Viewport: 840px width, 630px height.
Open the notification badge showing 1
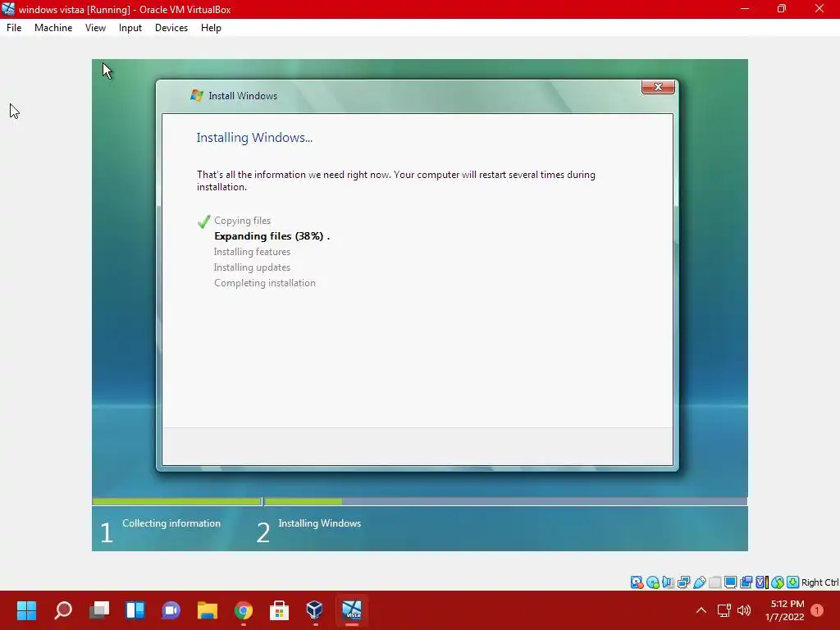817,610
